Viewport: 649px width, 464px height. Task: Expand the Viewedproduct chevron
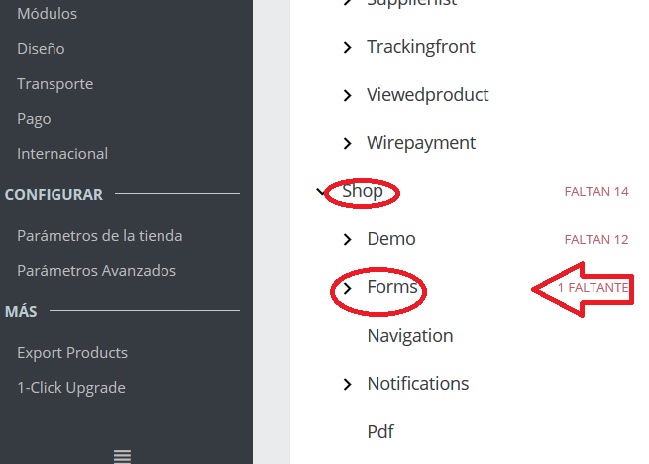point(347,95)
